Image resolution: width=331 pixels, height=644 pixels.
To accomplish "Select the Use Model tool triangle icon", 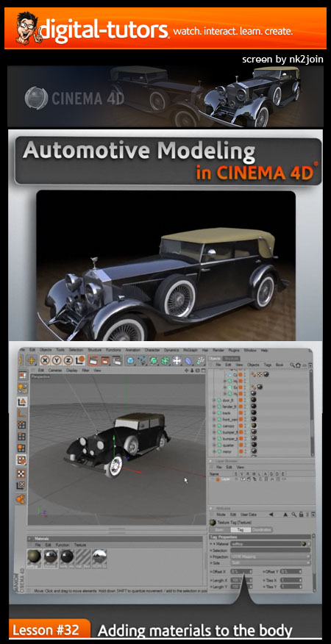I will tap(22, 401).
